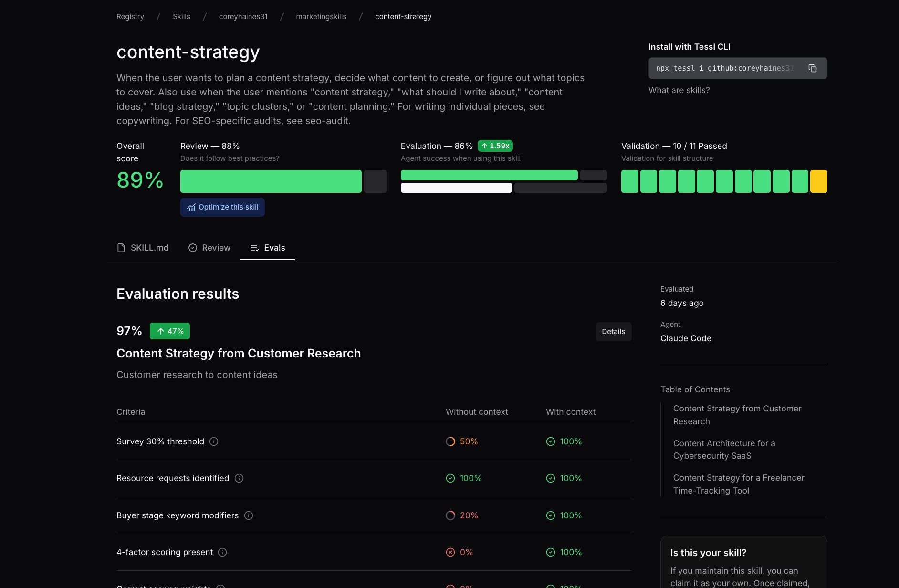This screenshot has width=899, height=588.
Task: Show info for Resource requests identified
Action: pos(239,478)
